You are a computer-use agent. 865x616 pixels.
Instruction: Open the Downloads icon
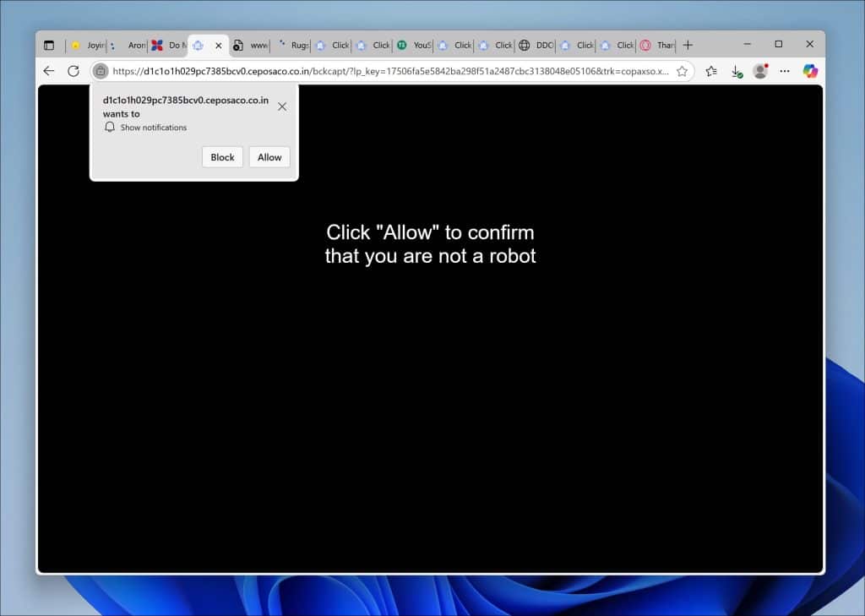[736, 71]
